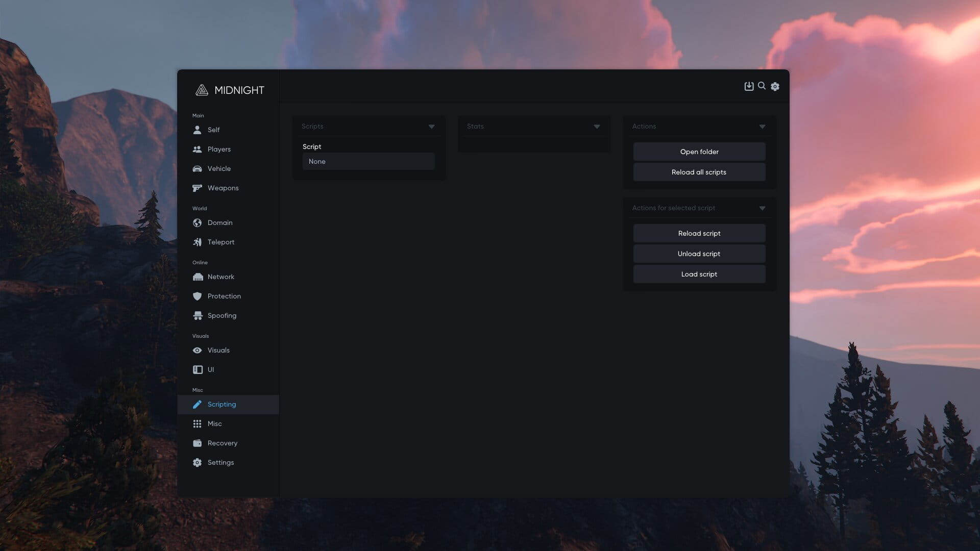Open the Script dropdown showing None
This screenshot has width=980, height=551.
[x=368, y=161]
